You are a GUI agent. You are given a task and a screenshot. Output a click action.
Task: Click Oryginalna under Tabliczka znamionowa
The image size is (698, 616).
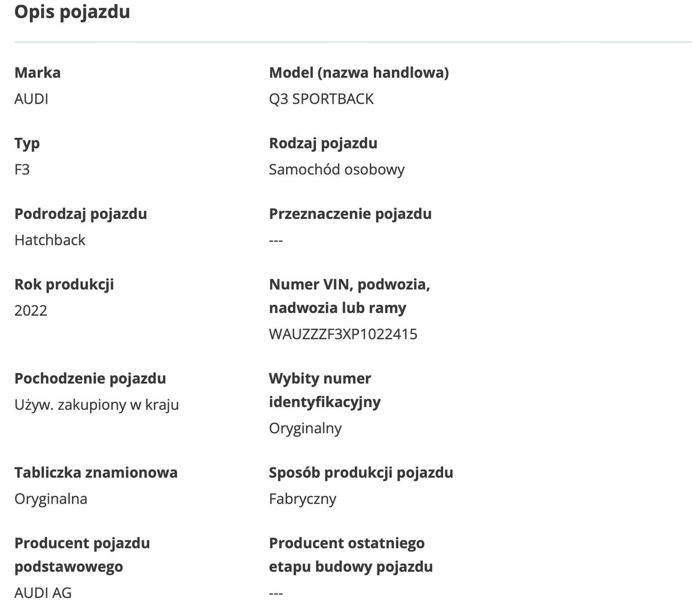(x=51, y=499)
